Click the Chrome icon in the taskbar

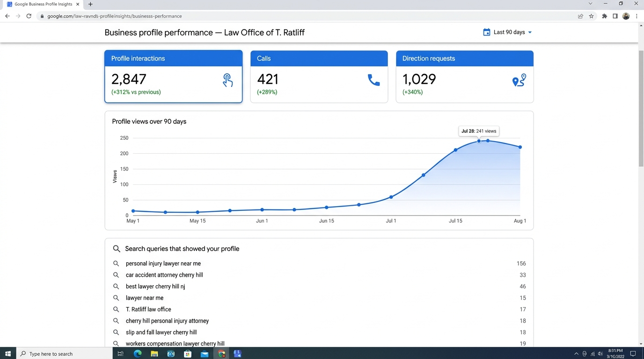tap(221, 354)
